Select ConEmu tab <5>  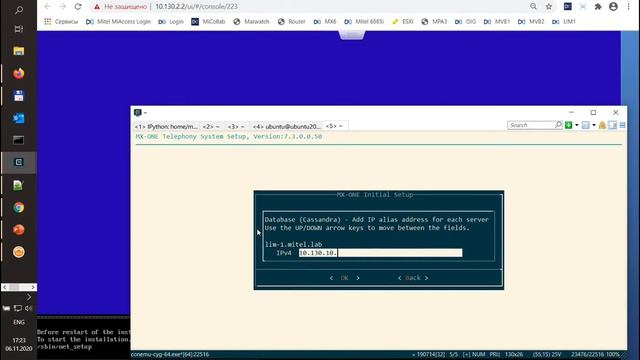point(335,126)
